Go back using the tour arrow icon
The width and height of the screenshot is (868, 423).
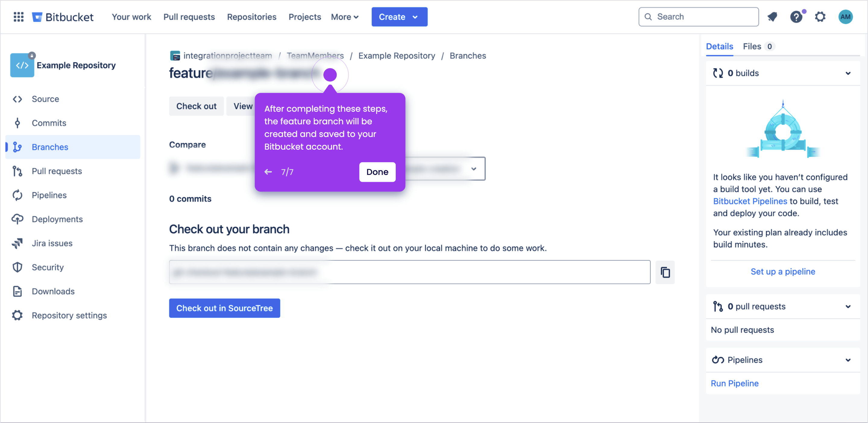(268, 172)
